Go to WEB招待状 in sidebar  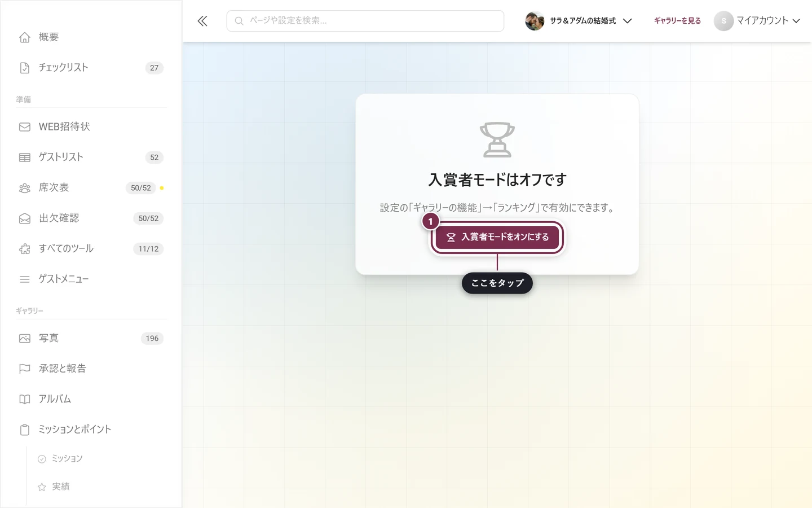coord(91,127)
